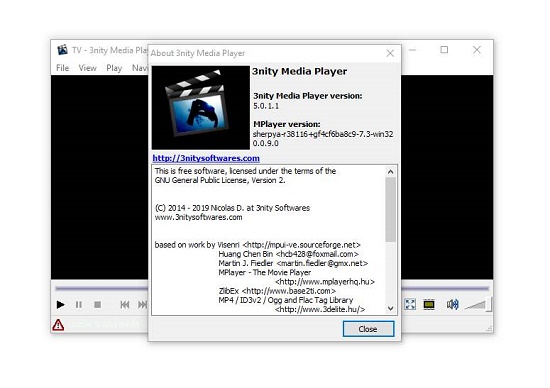Click the license text scrollbar thumb
Screen dimensions: 550x388
(390, 209)
